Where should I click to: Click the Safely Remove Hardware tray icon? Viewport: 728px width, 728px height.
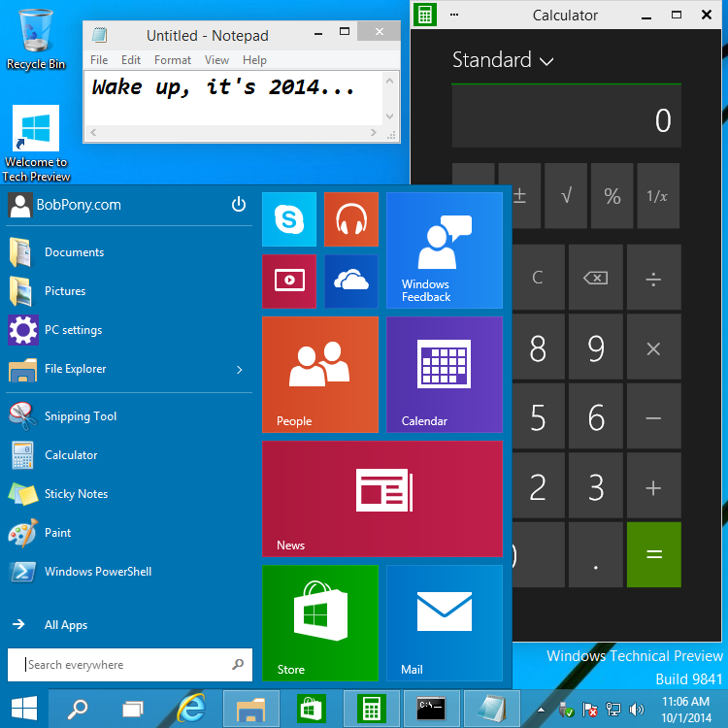(566, 710)
